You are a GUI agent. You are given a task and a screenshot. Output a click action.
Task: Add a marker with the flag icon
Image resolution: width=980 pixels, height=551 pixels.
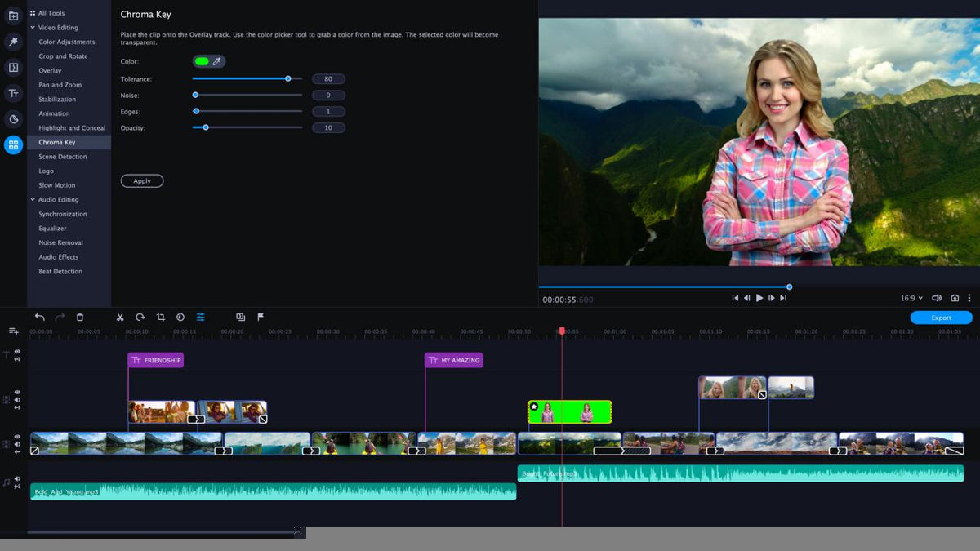click(x=261, y=317)
